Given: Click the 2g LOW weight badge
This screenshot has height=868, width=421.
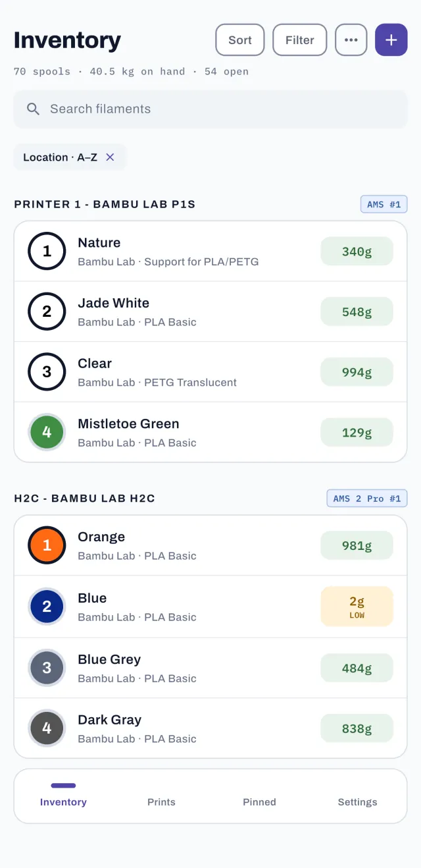Looking at the screenshot, I should pyautogui.click(x=357, y=607).
